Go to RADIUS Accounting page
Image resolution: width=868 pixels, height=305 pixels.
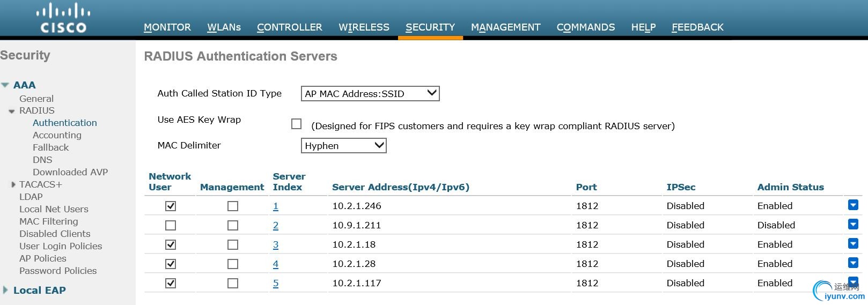click(x=57, y=135)
